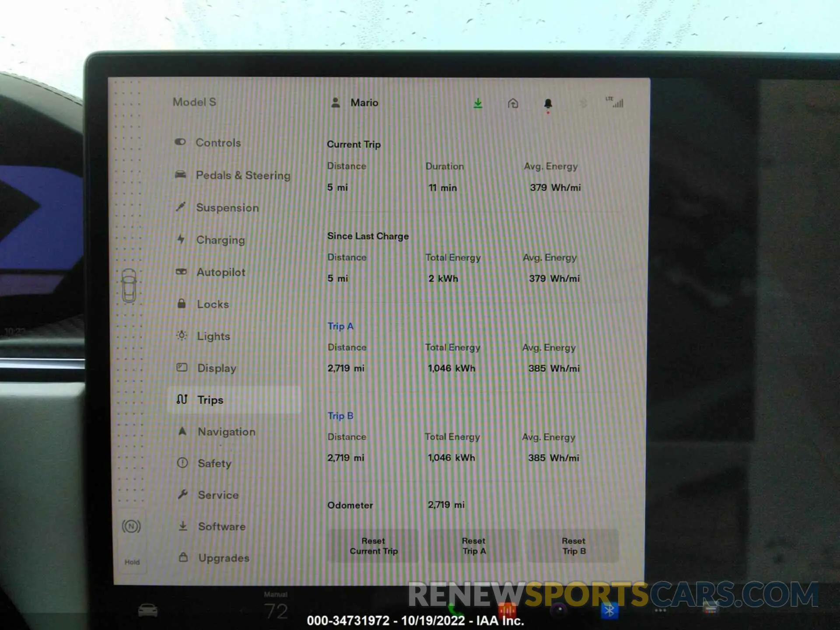Open the Mario driver profile
The width and height of the screenshot is (840, 630).
355,103
